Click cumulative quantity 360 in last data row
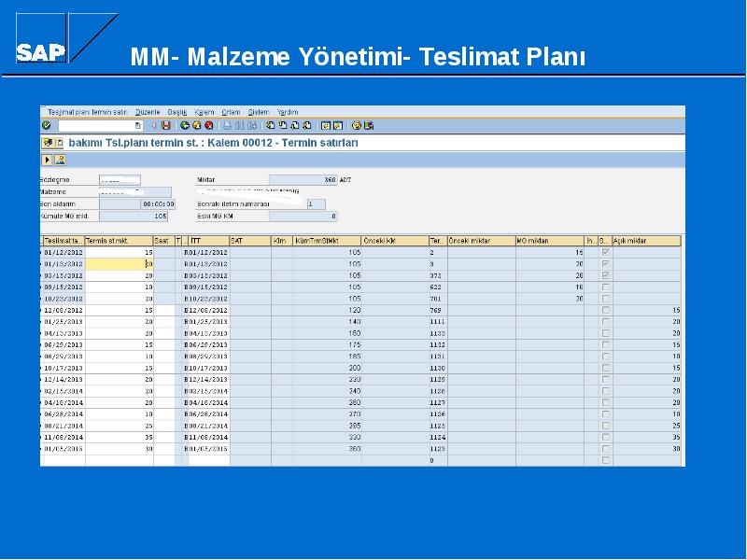 [x=328, y=449]
